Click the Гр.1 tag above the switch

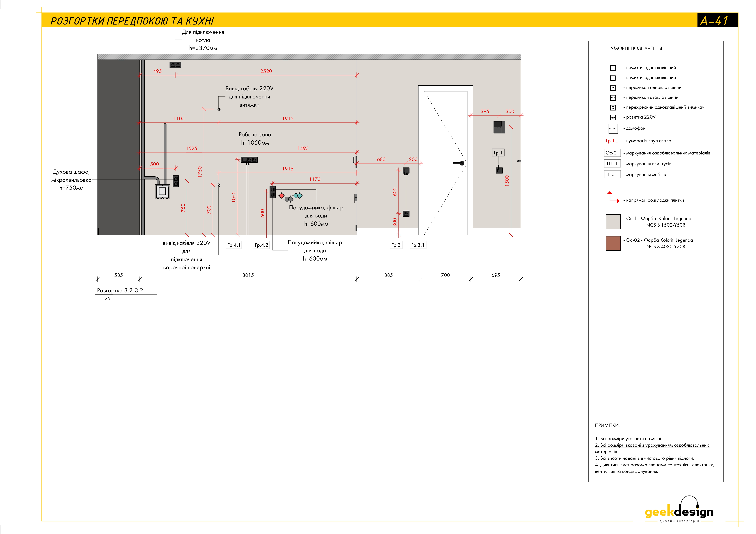click(x=498, y=153)
